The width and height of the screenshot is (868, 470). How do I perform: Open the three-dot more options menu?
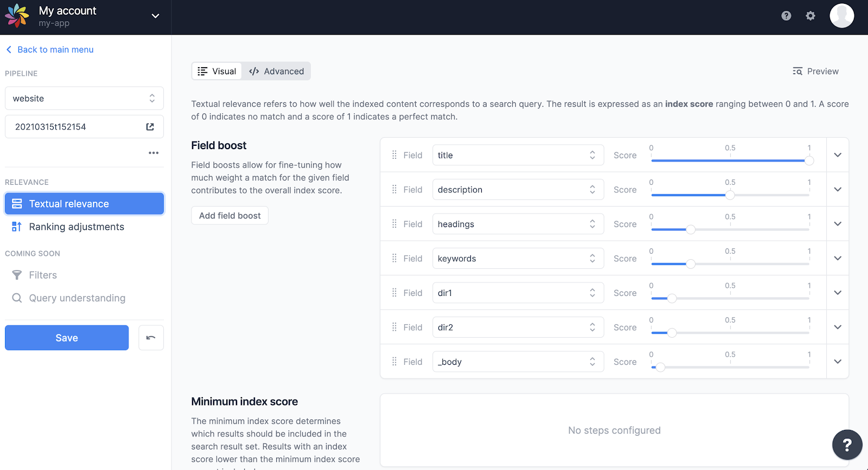(154, 153)
